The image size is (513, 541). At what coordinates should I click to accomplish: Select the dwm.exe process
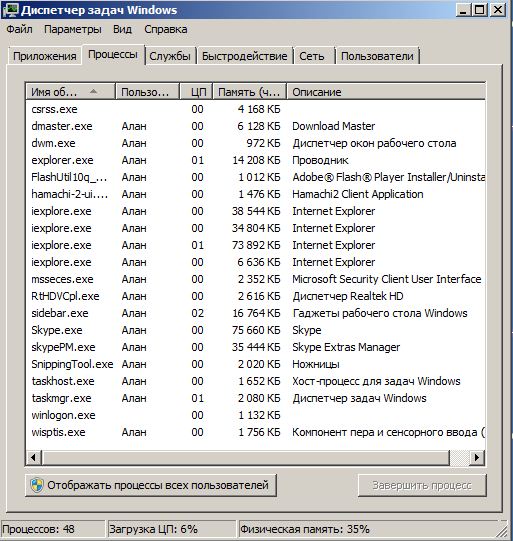pyautogui.click(x=255, y=143)
